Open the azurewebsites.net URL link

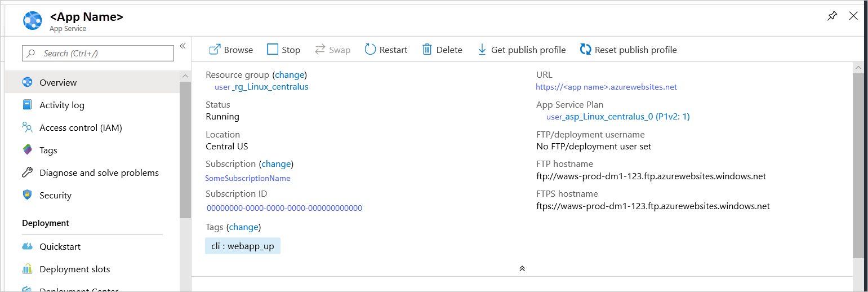[606, 87]
